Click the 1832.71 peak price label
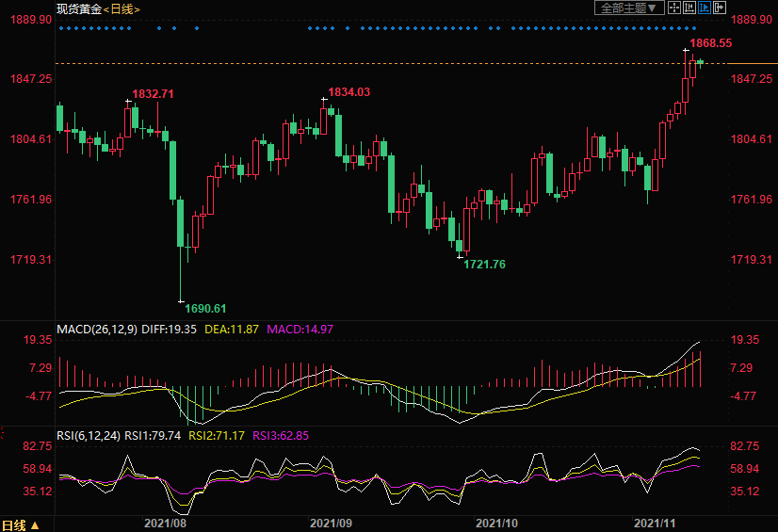Viewport: 778px width, 532px height. [154, 94]
